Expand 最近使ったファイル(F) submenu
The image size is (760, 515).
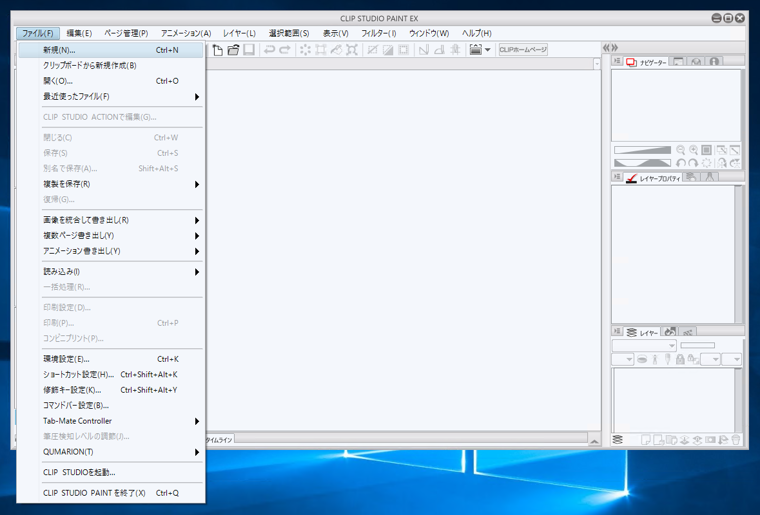(x=111, y=96)
